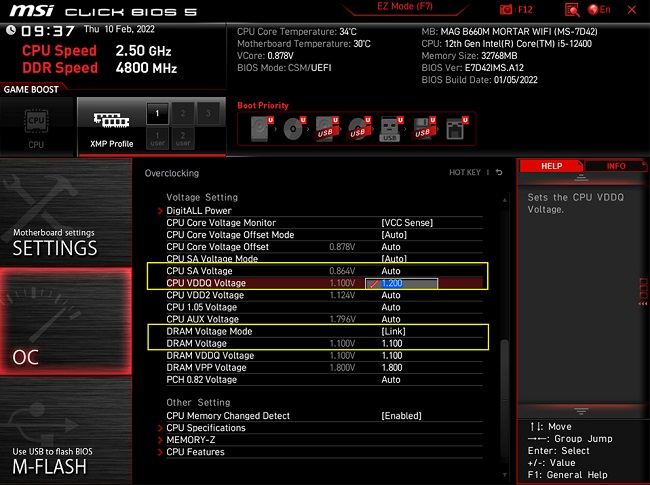Viewport: 650px width, 485px height.
Task: Select XMP profile 3
Action: [208, 113]
